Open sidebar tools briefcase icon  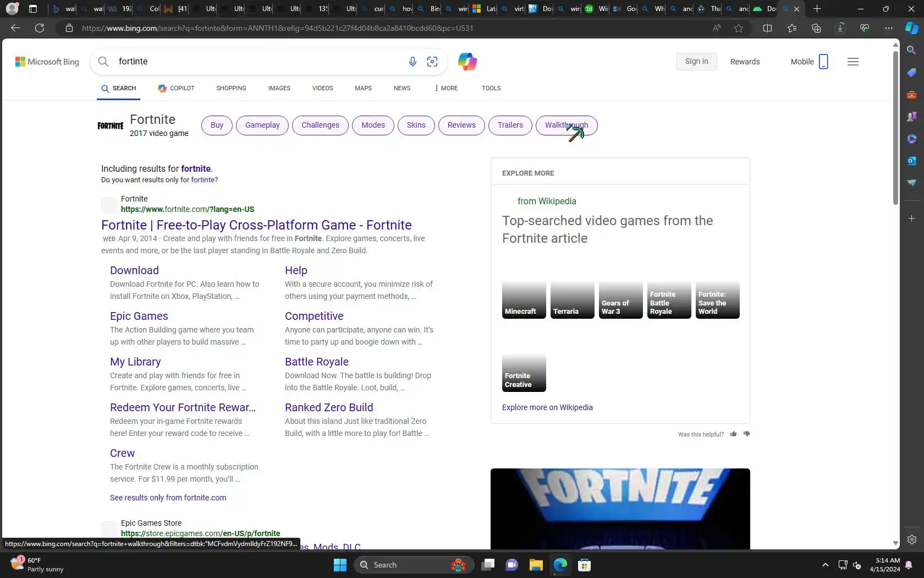tap(912, 95)
